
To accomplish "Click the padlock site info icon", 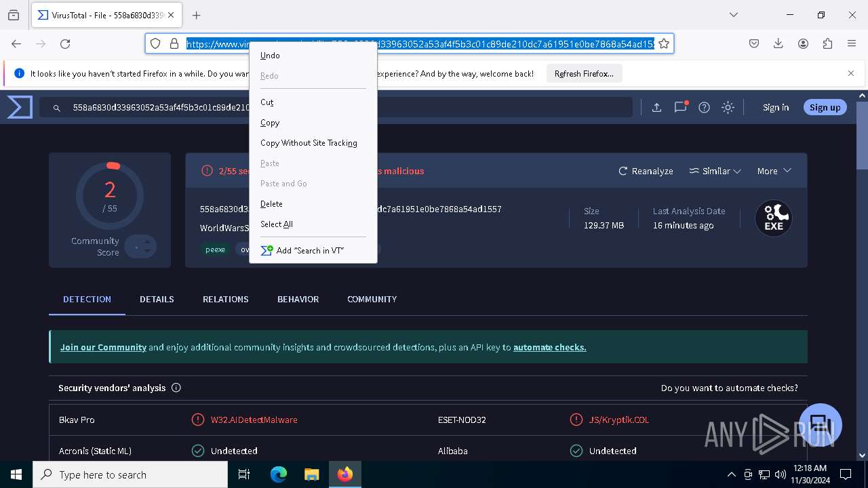I will 174,43.
